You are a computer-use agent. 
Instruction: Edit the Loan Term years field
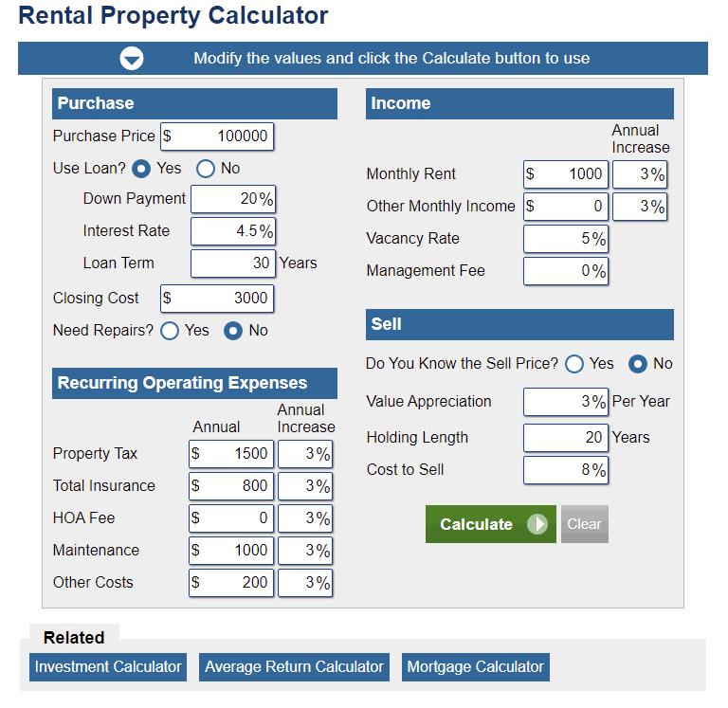tap(232, 263)
